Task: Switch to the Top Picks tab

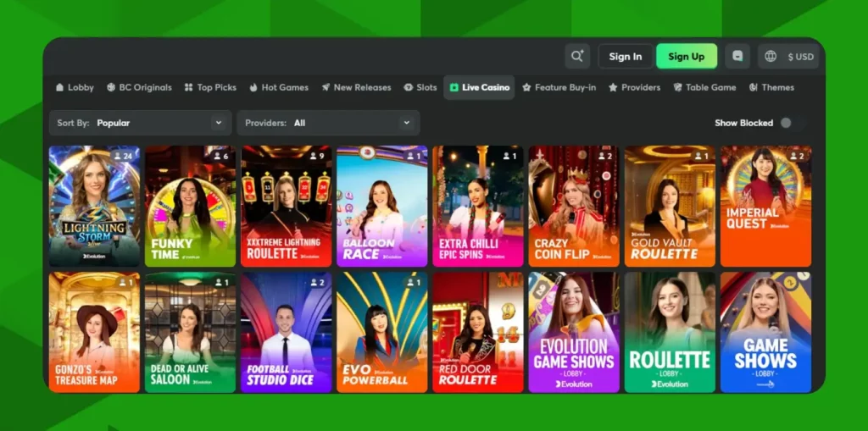Action: pos(210,87)
